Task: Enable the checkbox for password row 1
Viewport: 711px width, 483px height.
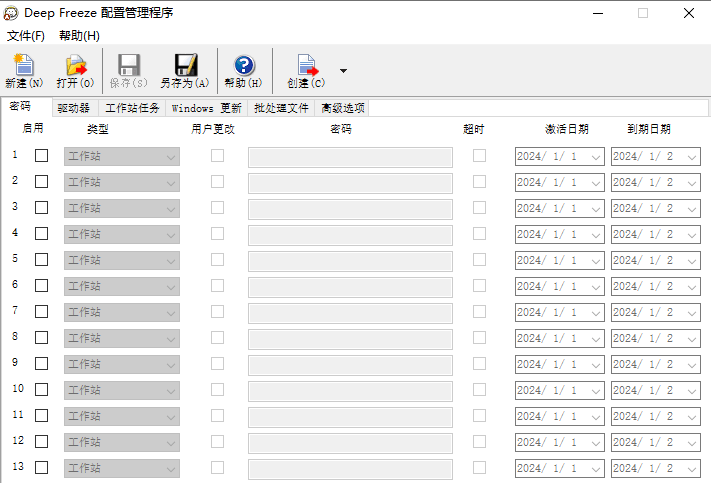Action: click(41, 156)
